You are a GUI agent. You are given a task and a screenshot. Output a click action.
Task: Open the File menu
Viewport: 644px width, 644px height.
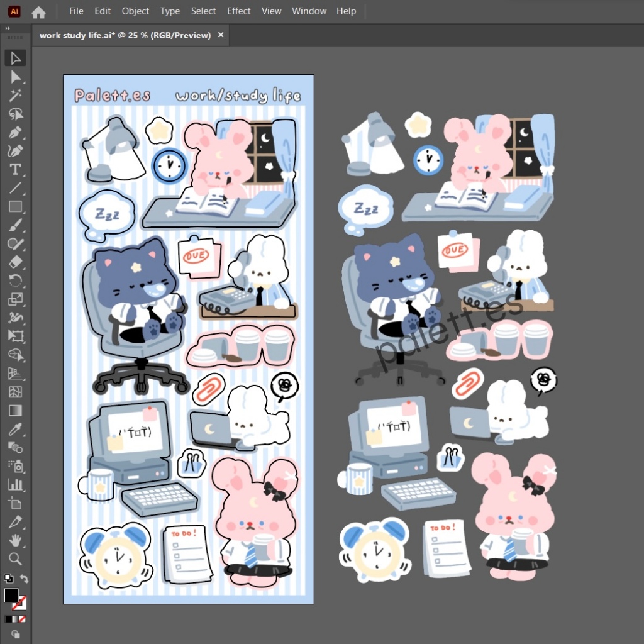point(75,11)
